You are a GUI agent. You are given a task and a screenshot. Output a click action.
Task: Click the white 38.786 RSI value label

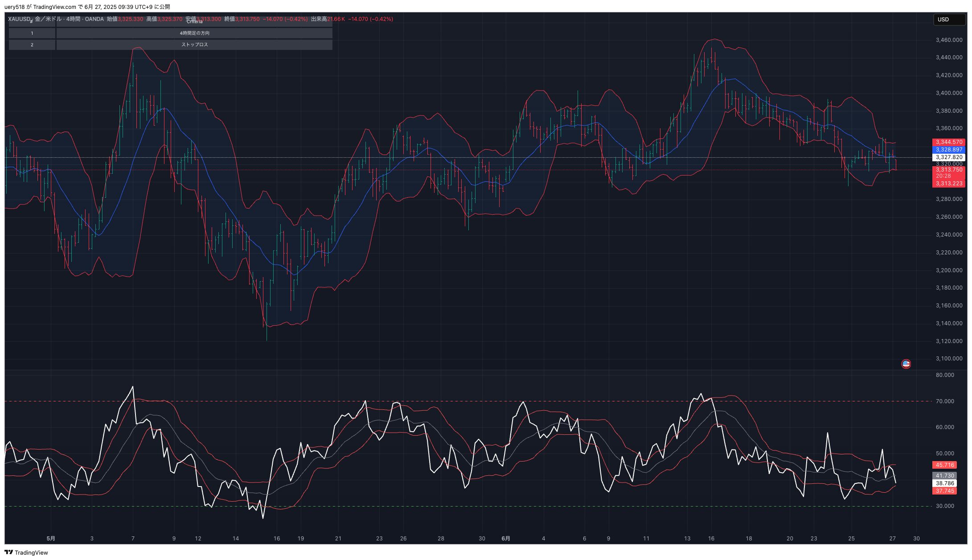[x=944, y=483]
